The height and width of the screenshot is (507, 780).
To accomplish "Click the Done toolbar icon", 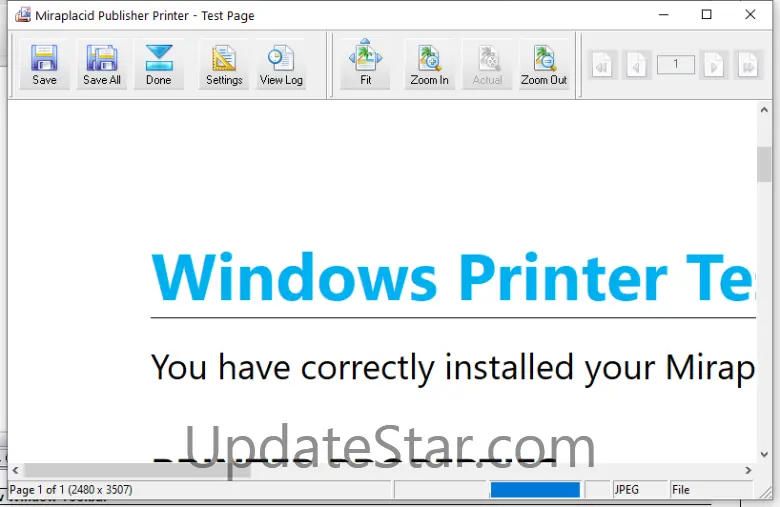I will click(159, 65).
